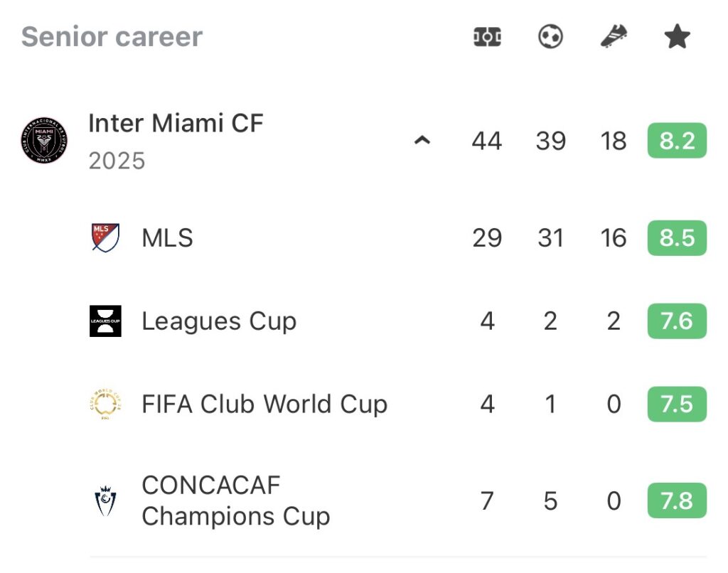Select the MLS competition row
Viewport: 728px width, 573px height.
coord(168,238)
